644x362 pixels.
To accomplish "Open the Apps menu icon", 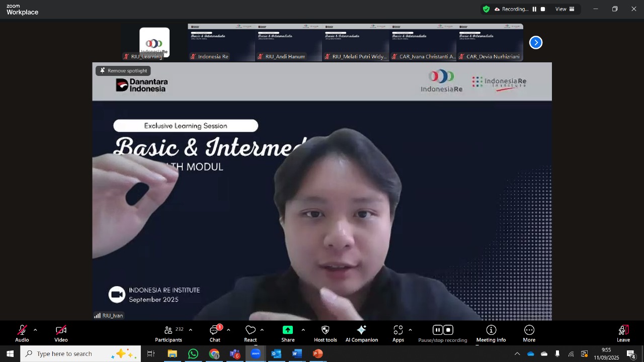I will pyautogui.click(x=398, y=330).
